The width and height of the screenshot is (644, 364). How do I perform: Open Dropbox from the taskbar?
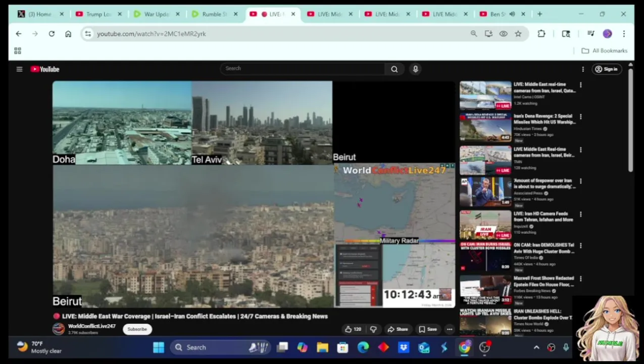point(404,347)
